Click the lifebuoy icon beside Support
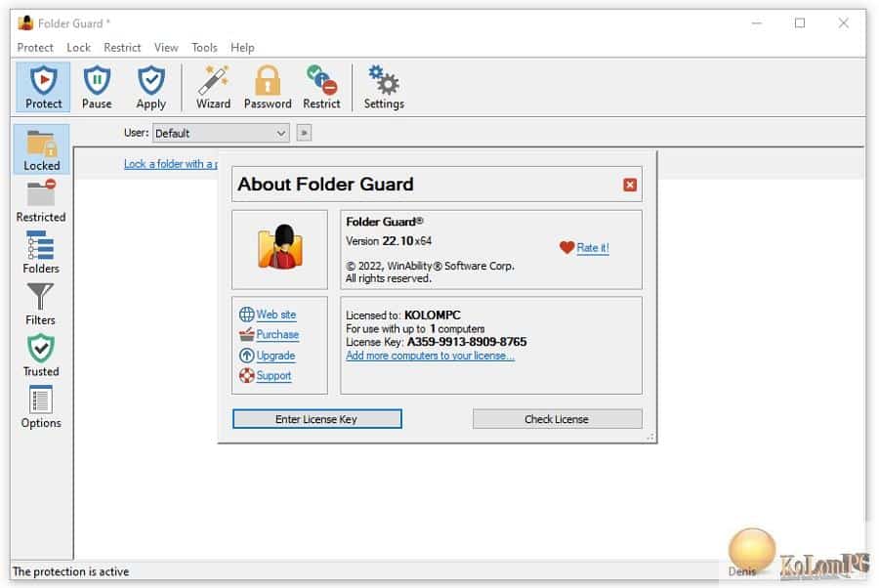This screenshot has height=588, width=879. [x=246, y=375]
